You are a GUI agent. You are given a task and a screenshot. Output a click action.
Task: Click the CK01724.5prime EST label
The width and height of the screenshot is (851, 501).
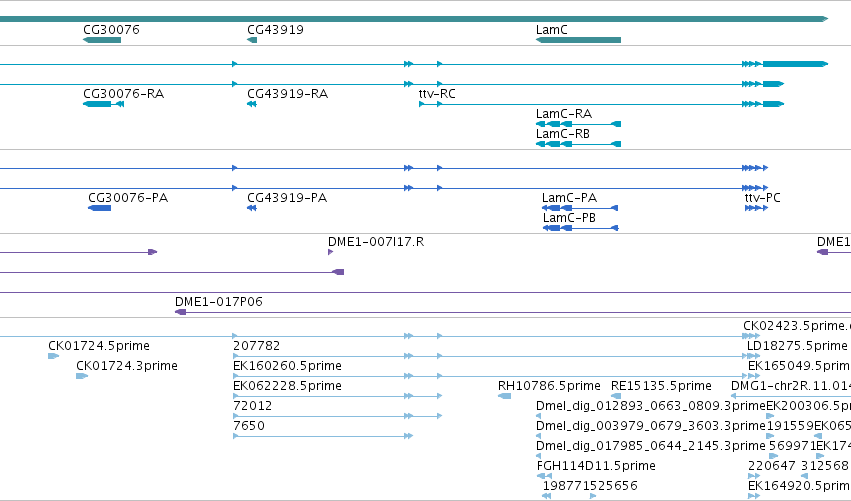(99, 346)
